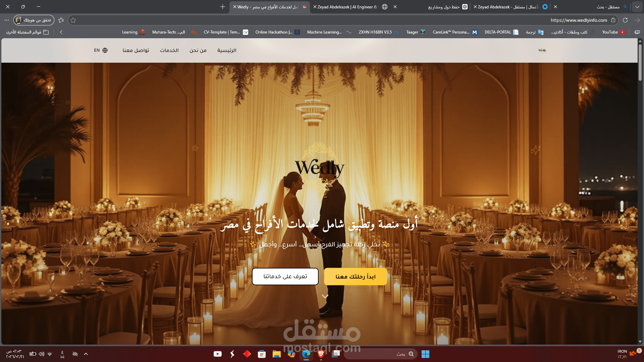The width and height of the screenshot is (644, 362).
Task: Open Brave browser from the taskbar
Action: (x=320, y=354)
